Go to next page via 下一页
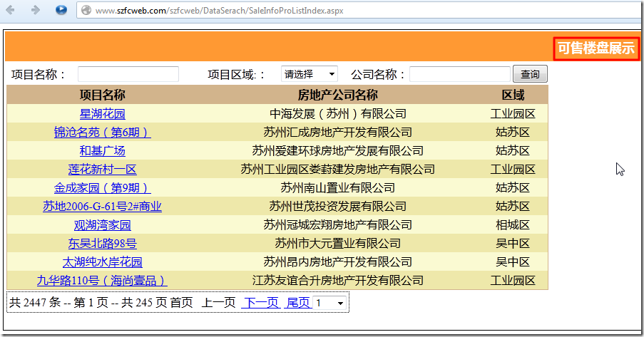 click(x=261, y=303)
